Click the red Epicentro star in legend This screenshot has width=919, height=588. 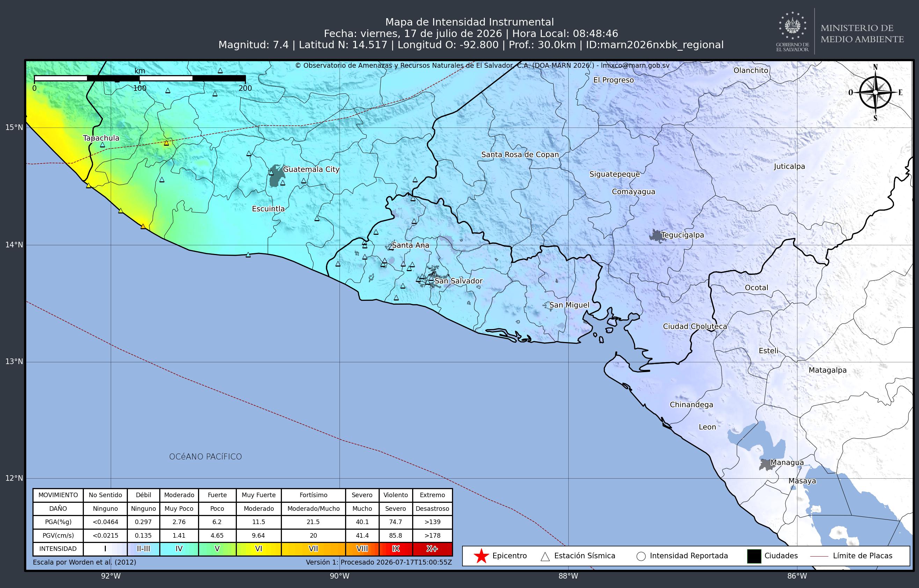[x=481, y=556]
